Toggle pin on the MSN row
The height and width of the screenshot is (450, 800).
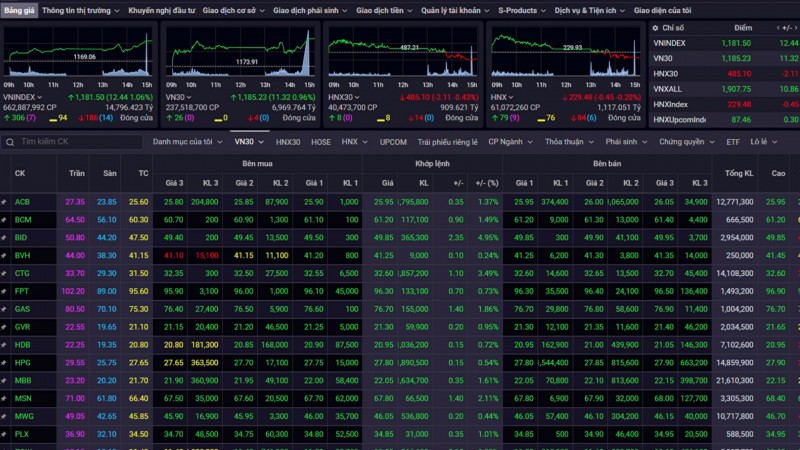click(x=5, y=398)
